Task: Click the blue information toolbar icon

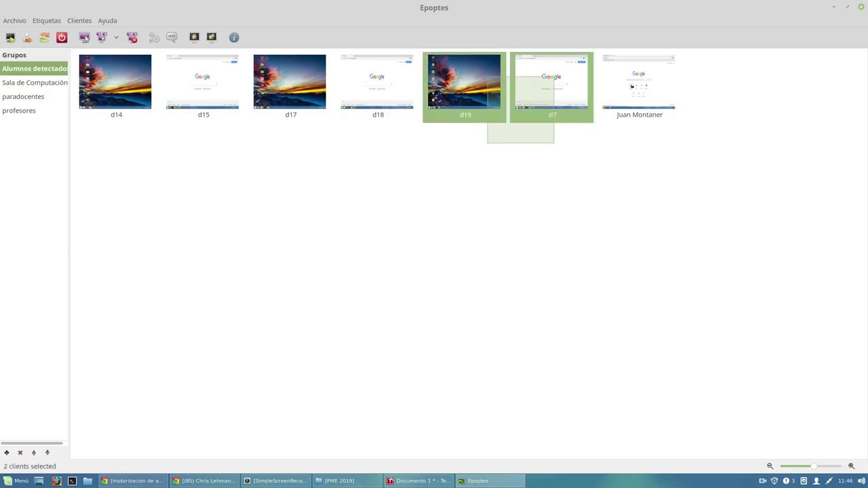Action: click(x=234, y=37)
